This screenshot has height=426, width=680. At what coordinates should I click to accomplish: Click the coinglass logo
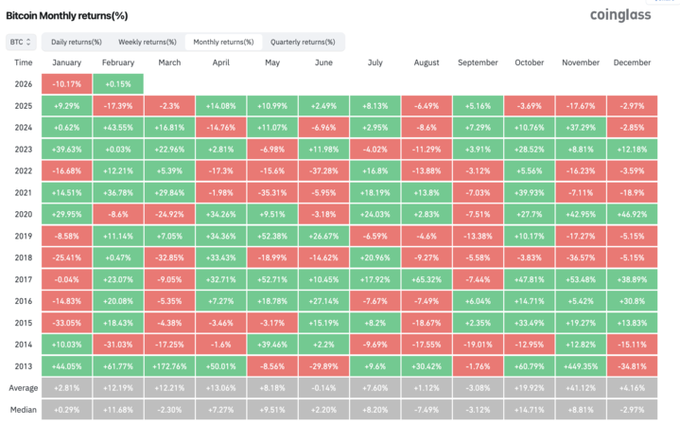620,16
